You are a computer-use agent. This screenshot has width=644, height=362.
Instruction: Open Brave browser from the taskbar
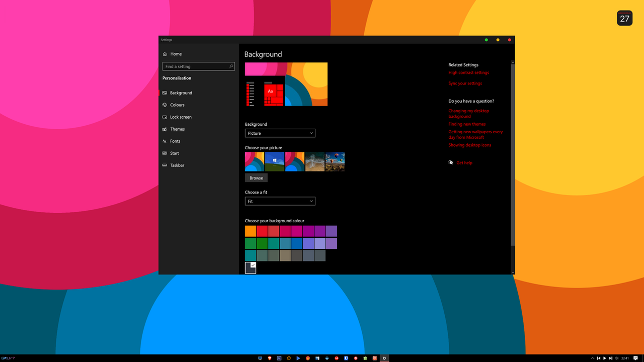point(270,358)
